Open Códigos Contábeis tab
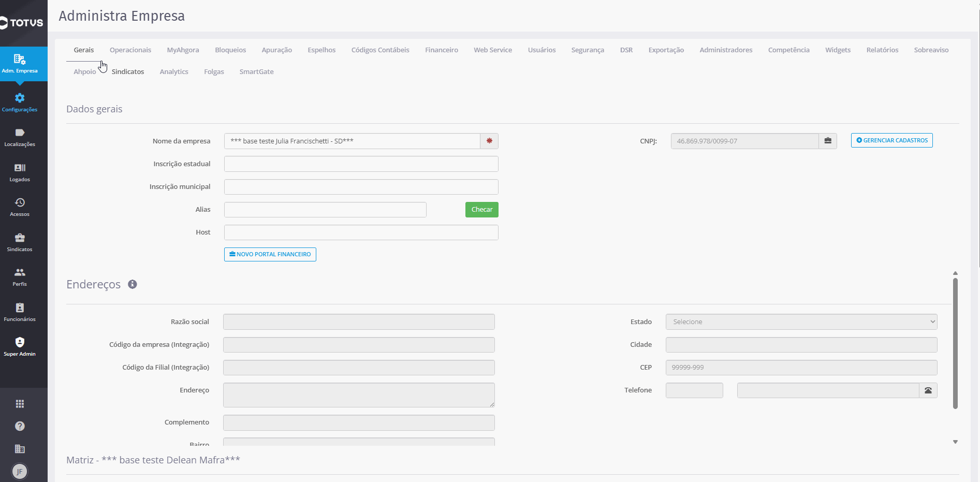Viewport: 980px width, 482px height. [x=381, y=50]
